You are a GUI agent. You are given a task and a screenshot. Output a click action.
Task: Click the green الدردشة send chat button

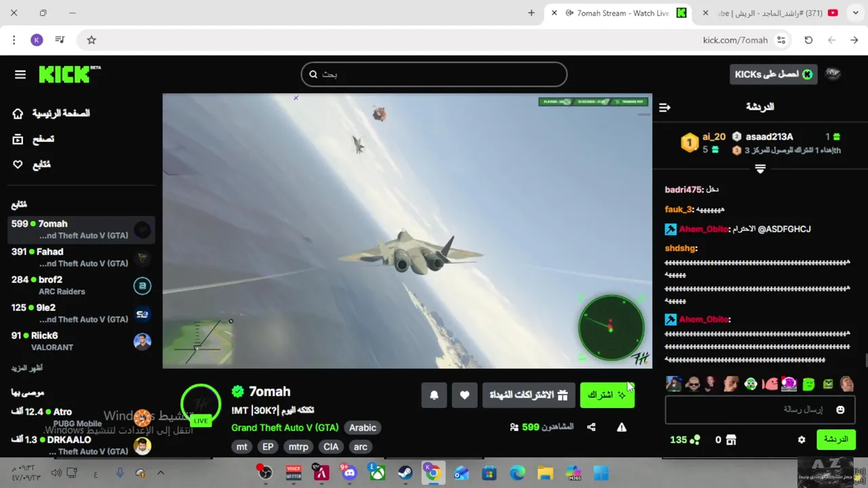[835, 440]
